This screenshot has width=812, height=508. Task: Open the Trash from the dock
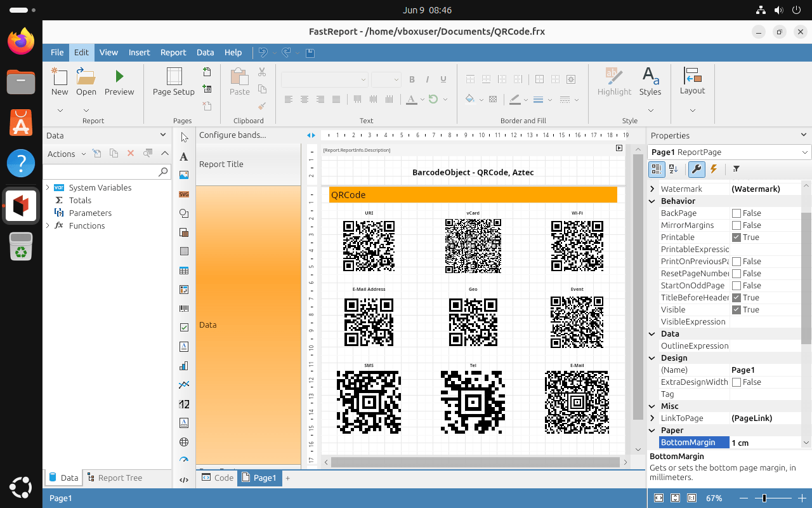tap(21, 246)
